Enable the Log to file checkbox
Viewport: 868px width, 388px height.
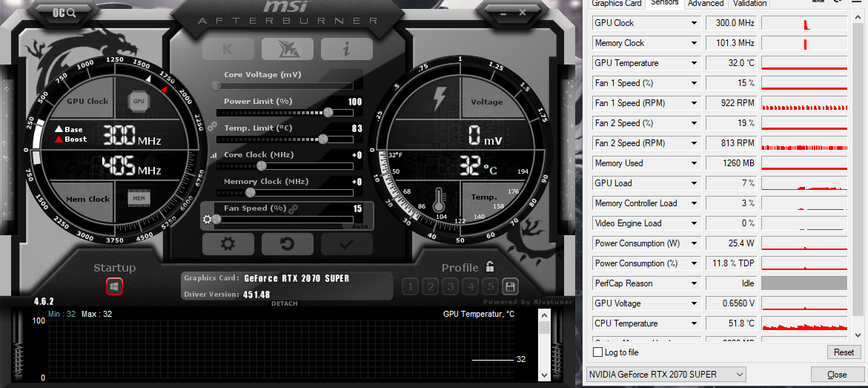click(x=597, y=352)
